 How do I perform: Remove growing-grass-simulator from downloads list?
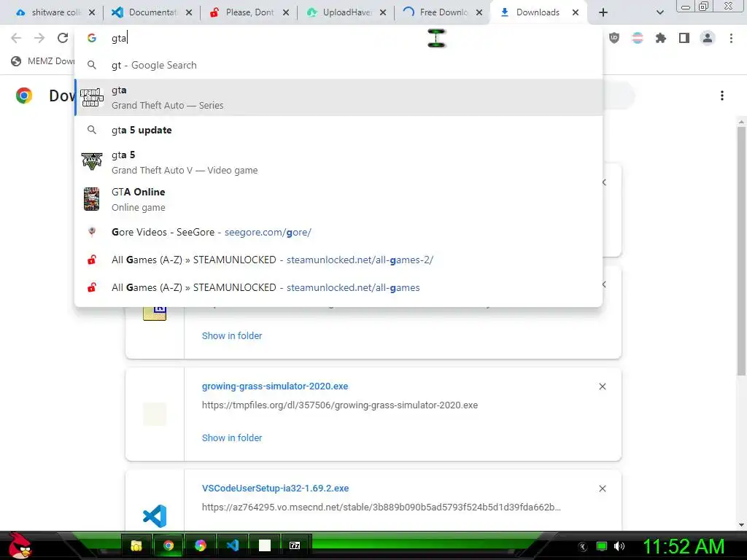603,386
